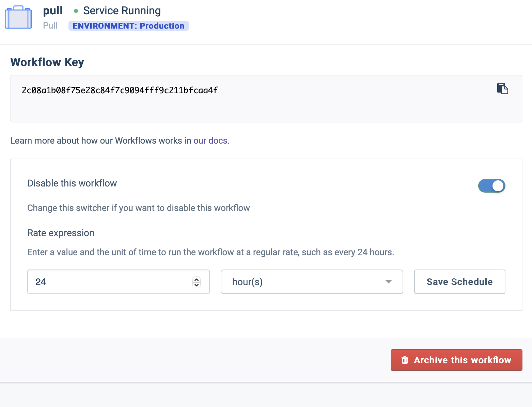
Task: Click the Rate expression label
Action: pyautogui.click(x=61, y=233)
